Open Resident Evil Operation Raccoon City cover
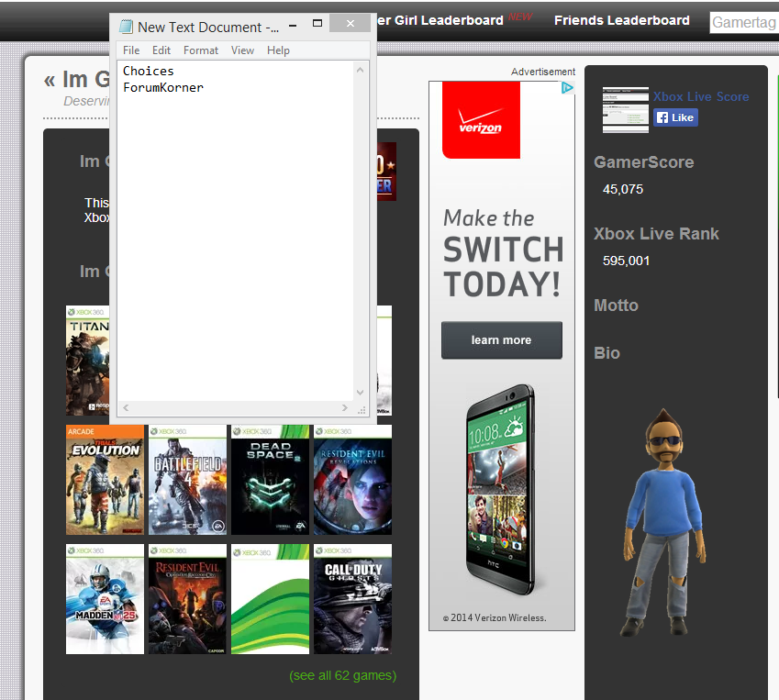 (187, 599)
